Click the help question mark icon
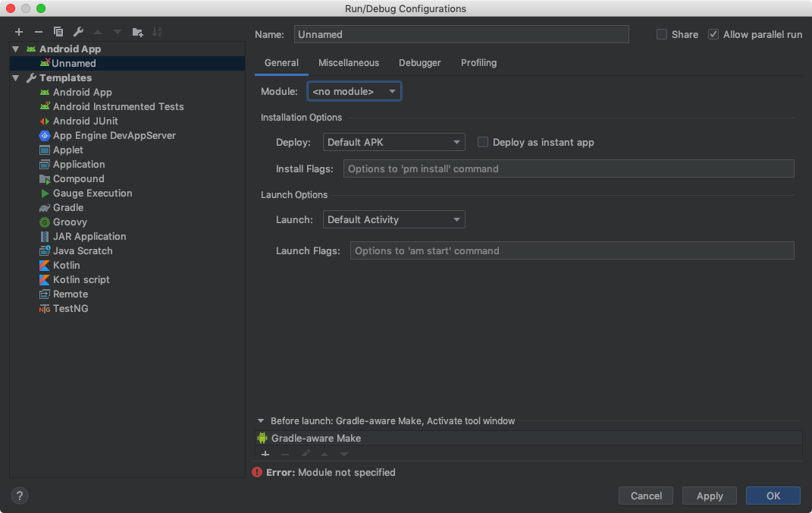This screenshot has height=513, width=812. pyautogui.click(x=19, y=495)
